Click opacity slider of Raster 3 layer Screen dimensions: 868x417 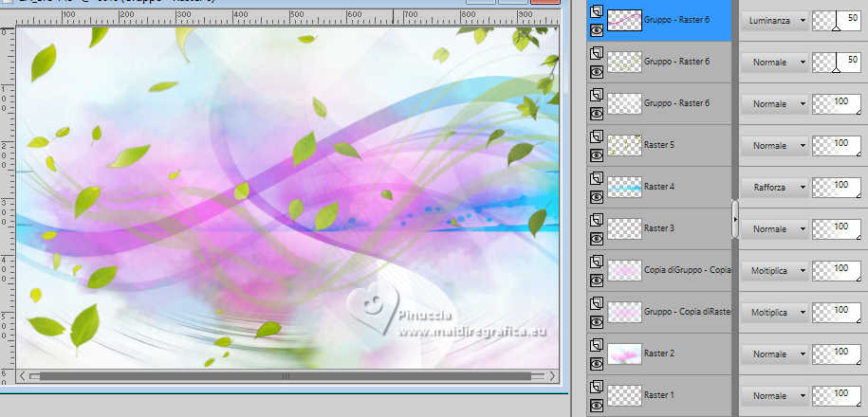point(837,228)
